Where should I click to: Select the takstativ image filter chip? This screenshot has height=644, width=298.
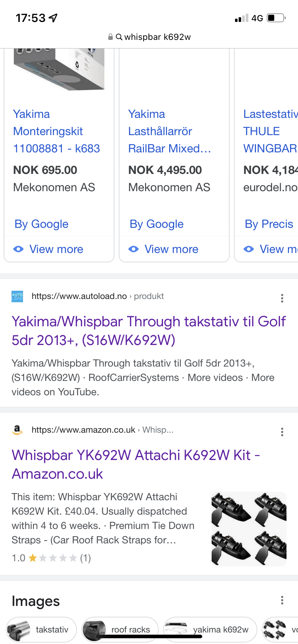[42, 629]
